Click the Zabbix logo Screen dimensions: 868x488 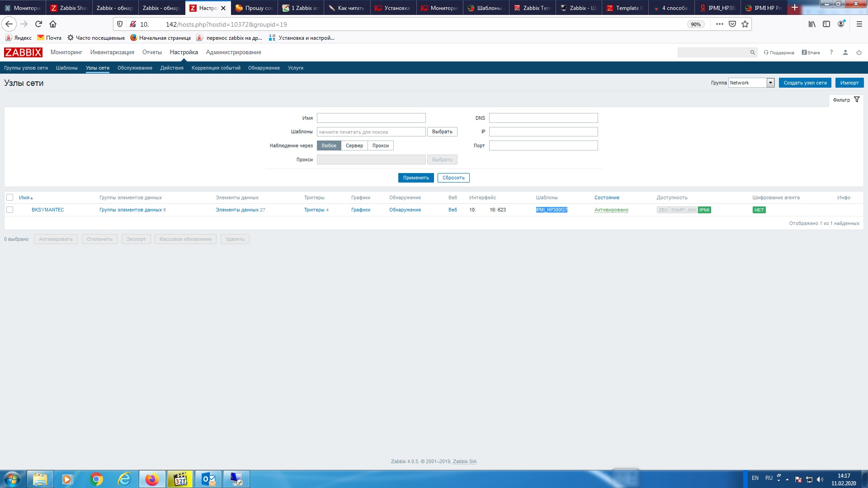point(23,52)
